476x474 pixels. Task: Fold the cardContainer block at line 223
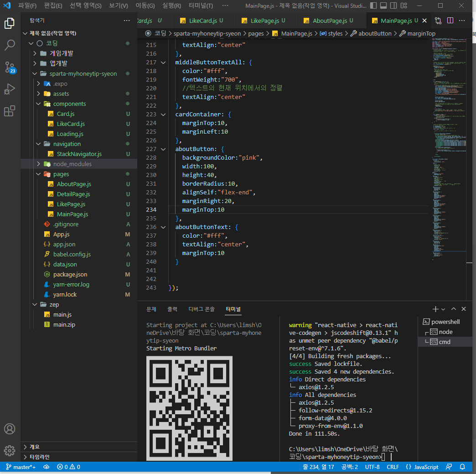(x=163, y=115)
